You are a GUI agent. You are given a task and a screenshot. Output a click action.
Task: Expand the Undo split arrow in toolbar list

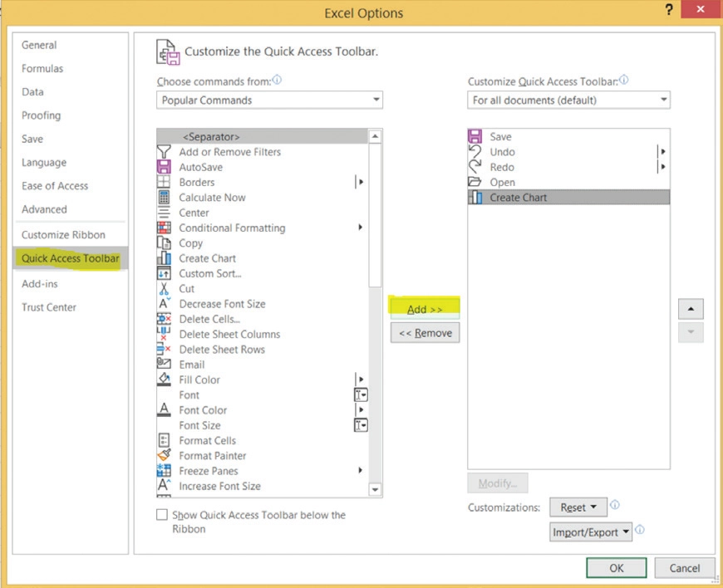(663, 151)
